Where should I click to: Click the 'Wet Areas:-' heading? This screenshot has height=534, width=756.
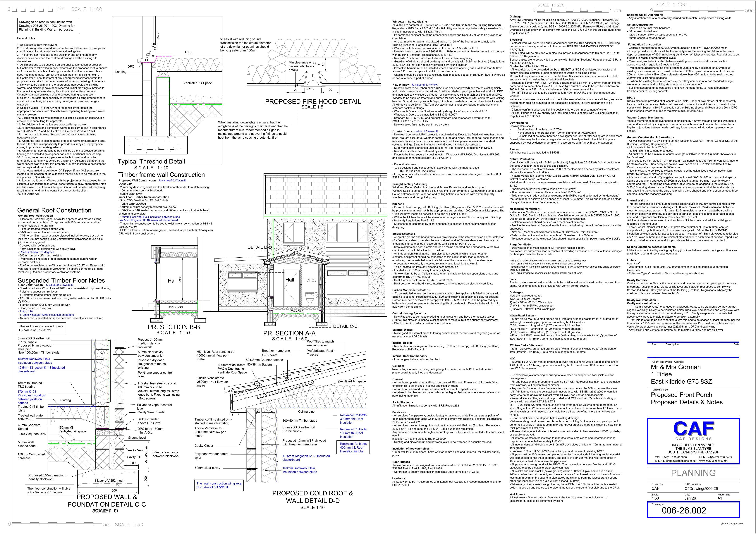coord(517,494)
